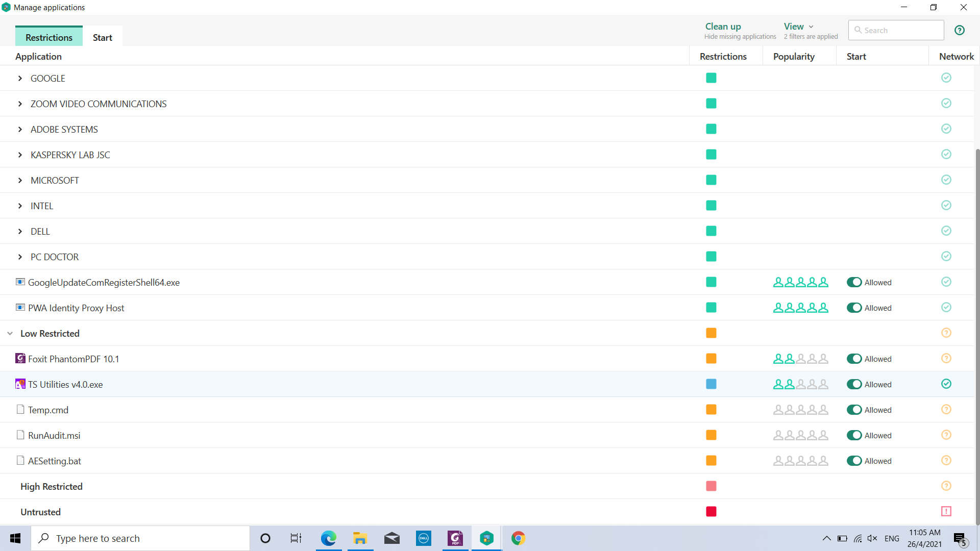The width and height of the screenshot is (980, 551).
Task: Click the GOOGLE group network checkmark icon
Action: coord(946,78)
